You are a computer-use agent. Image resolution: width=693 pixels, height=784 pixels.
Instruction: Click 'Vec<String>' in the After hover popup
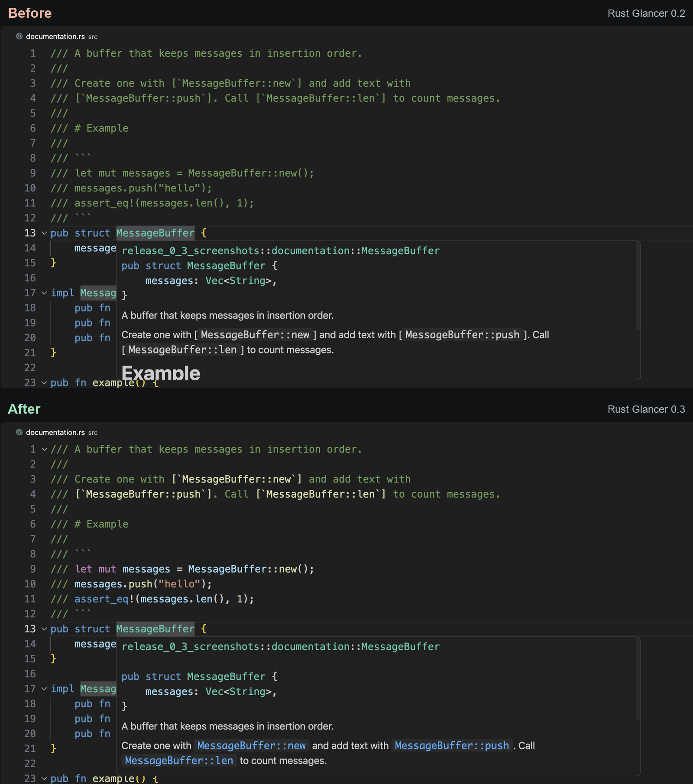(238, 692)
